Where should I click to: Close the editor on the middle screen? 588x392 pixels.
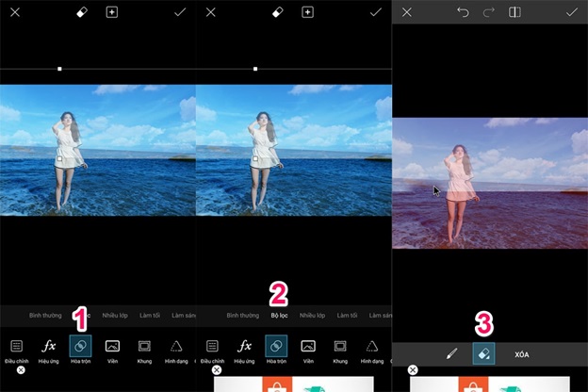coord(211,12)
